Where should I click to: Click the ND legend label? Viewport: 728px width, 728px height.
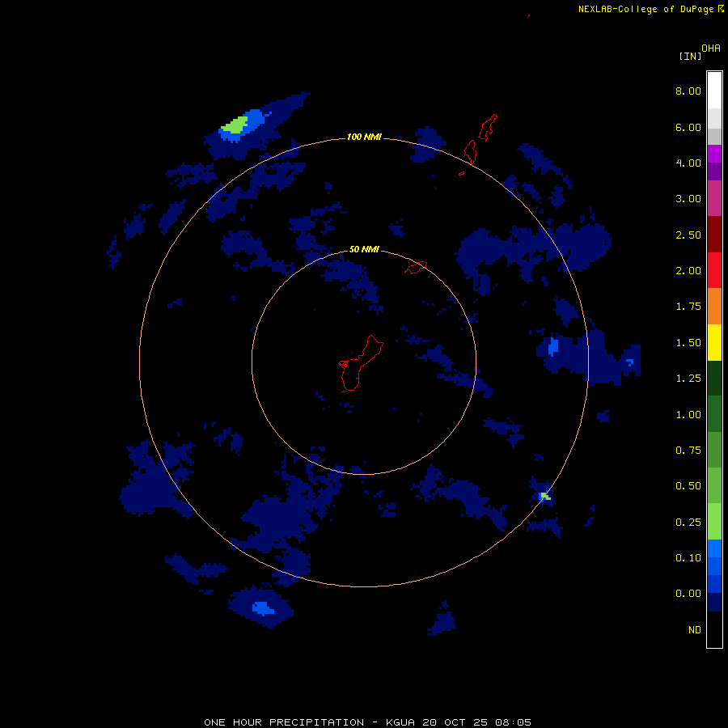click(x=695, y=630)
